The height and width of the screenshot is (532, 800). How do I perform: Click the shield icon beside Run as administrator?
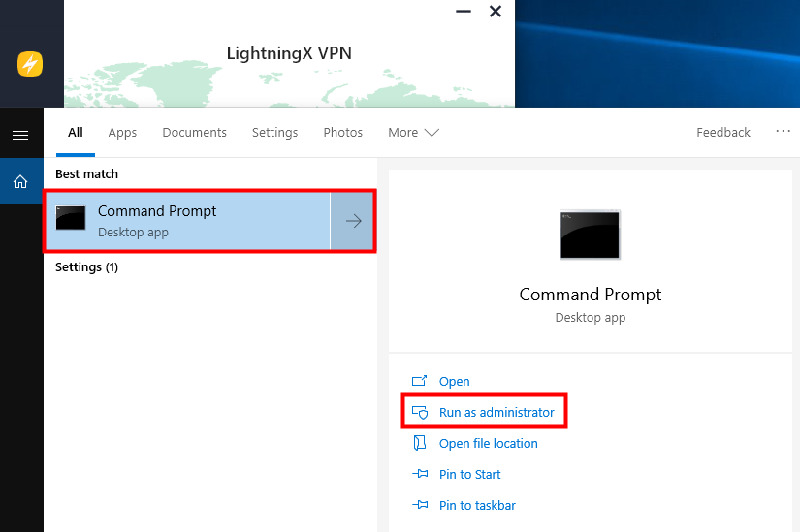tap(420, 412)
